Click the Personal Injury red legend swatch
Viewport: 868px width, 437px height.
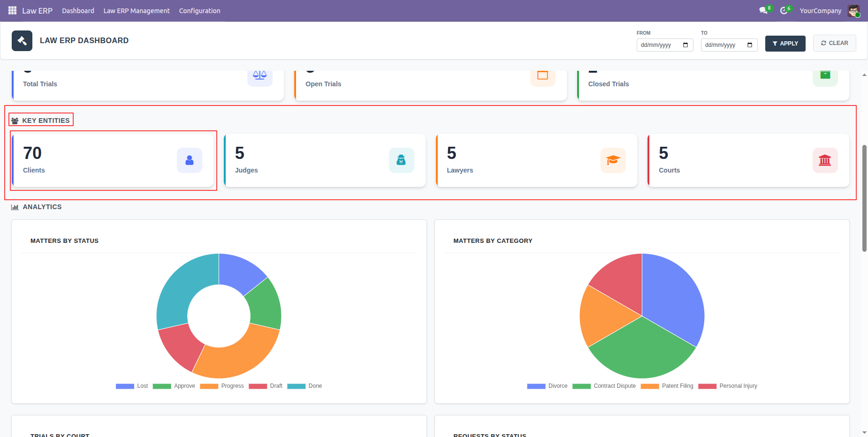click(707, 386)
